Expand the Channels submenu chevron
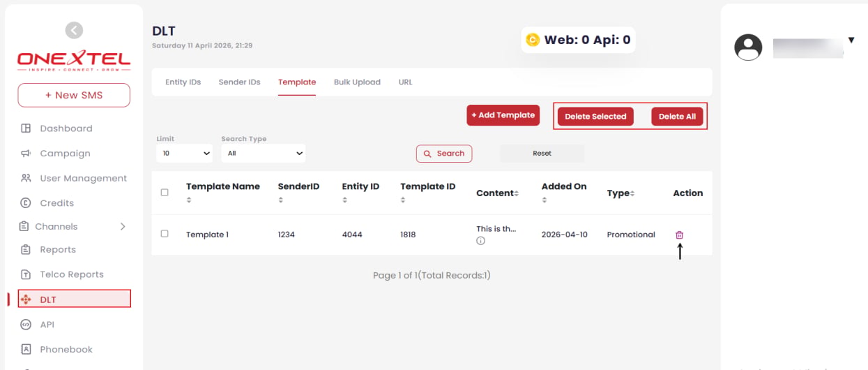The width and height of the screenshot is (868, 370). click(x=123, y=226)
